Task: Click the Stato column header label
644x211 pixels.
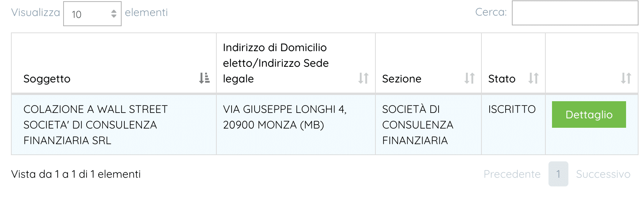Action: coord(502,79)
